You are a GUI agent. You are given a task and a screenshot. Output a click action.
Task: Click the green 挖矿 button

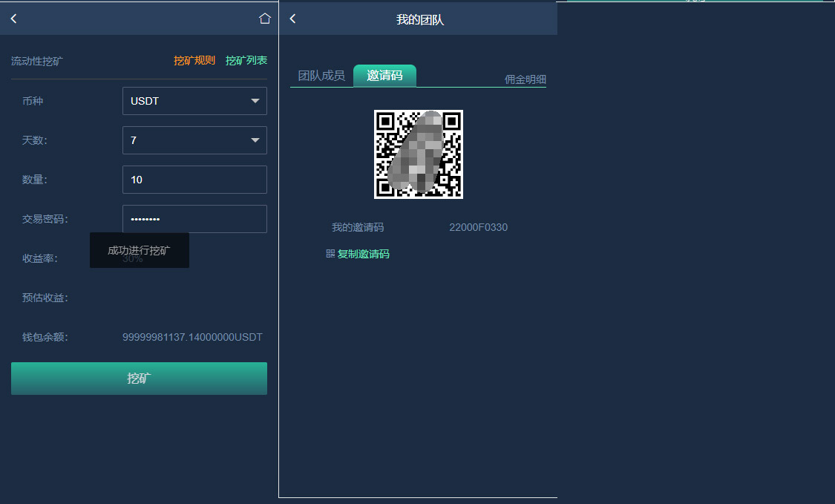[139, 379]
